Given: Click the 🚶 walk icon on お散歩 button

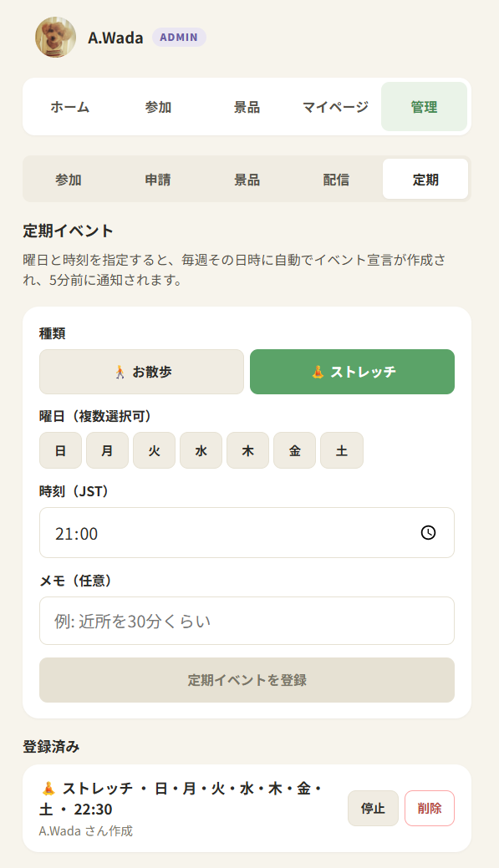Looking at the screenshot, I should coord(117,371).
